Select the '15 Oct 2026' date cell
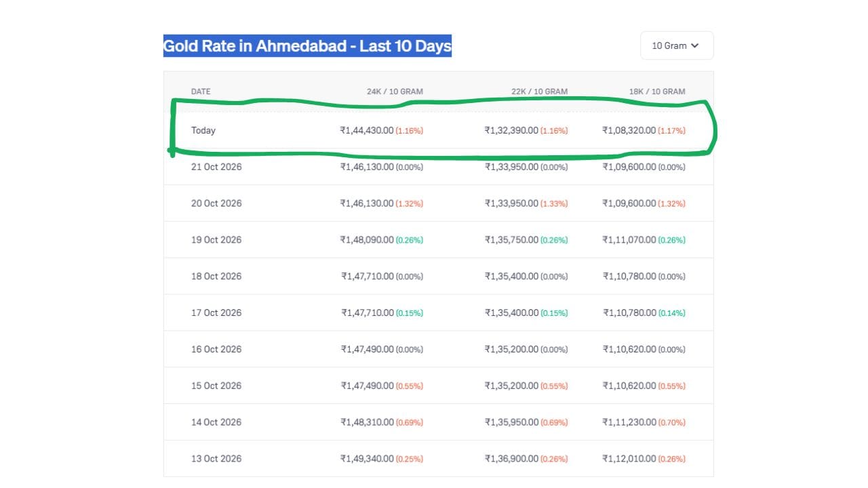The height and width of the screenshot is (488, 868). (x=216, y=386)
